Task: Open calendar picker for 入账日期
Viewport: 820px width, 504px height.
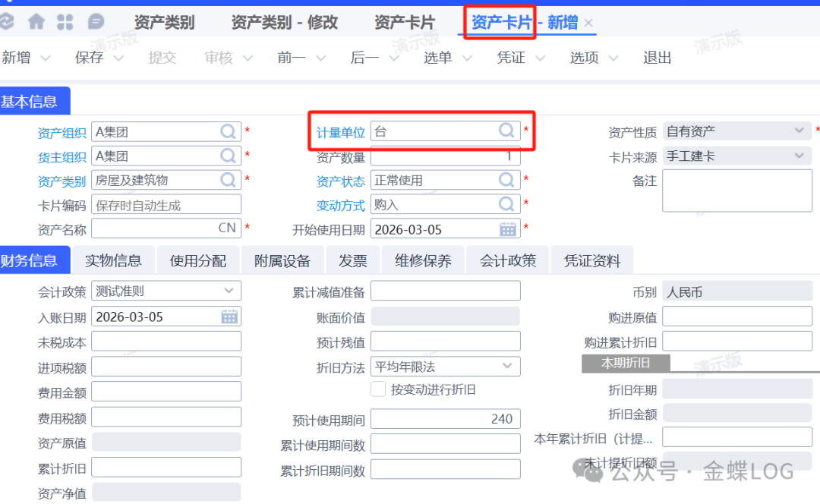Action: coord(229,317)
